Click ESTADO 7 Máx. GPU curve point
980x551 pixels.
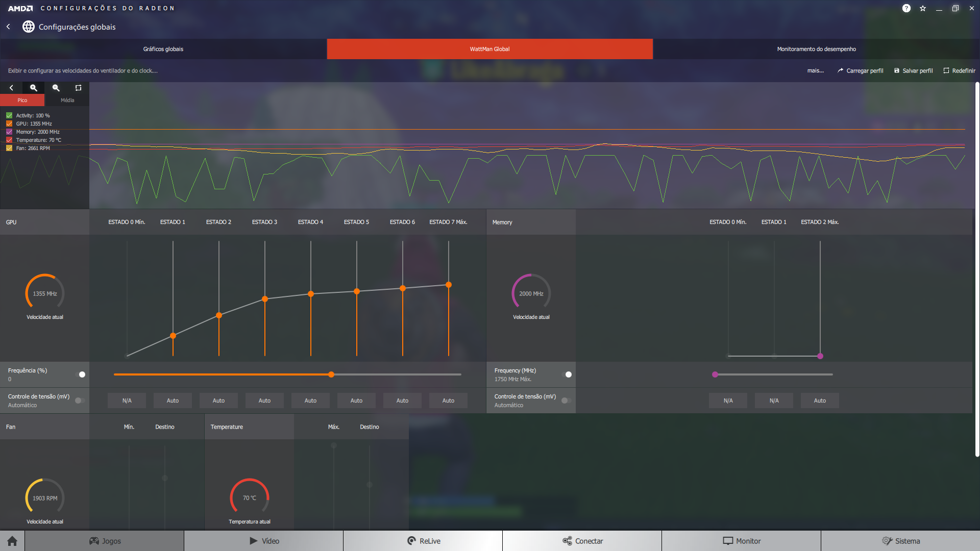point(449,285)
